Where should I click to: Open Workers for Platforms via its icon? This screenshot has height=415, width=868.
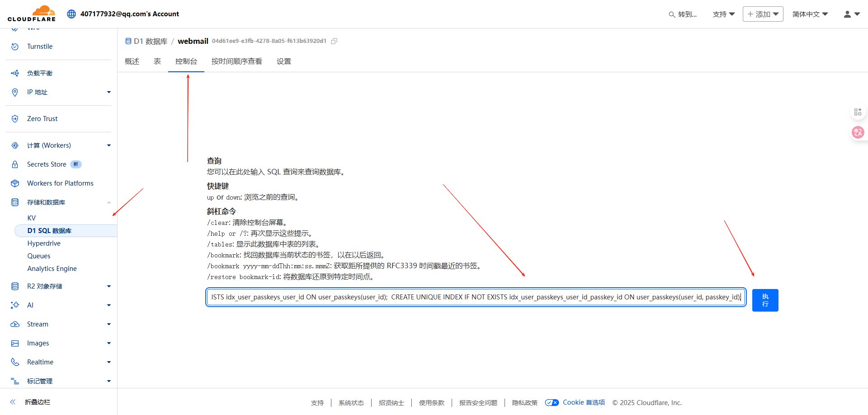tap(15, 183)
